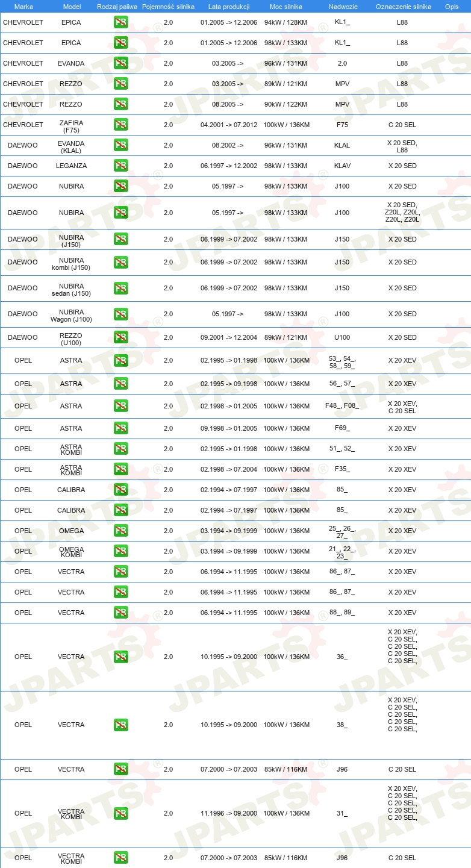Image resolution: width=471 pixels, height=868 pixels.
Task: Click the fuel icon in the Opel Vectra 36_ row
Action: (x=120, y=657)
